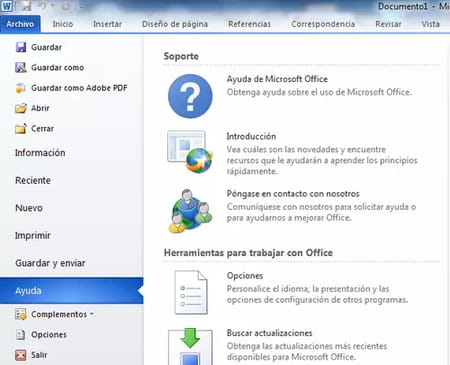Screen dimensions: 450x365
Task: Click 'Personalice el idioma' description text
Action: click(317, 294)
